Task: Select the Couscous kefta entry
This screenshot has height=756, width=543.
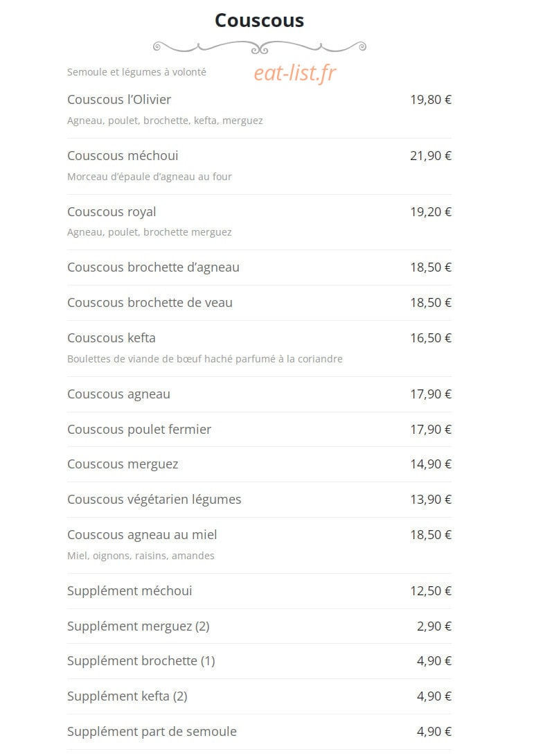Action: click(259, 349)
